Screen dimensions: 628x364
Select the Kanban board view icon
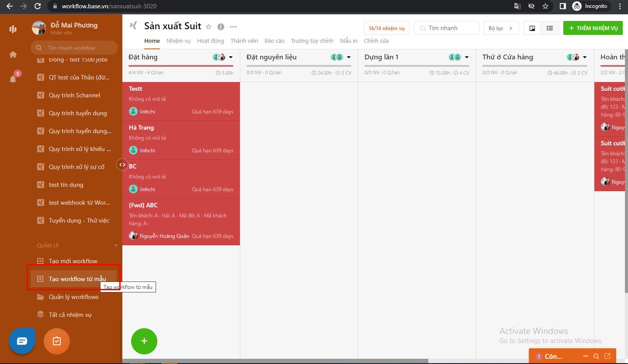click(x=532, y=27)
